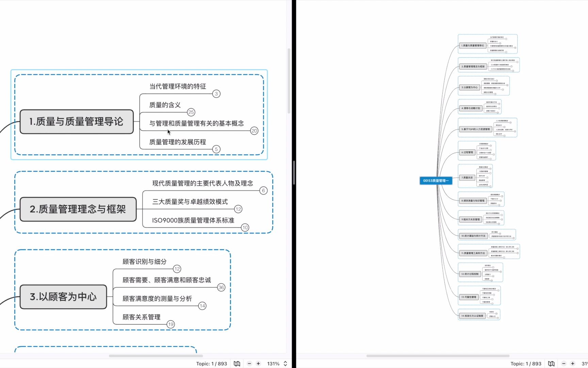Click the Topic: 1 / 893 counter in left pane
The height and width of the screenshot is (368, 588).
(212, 364)
